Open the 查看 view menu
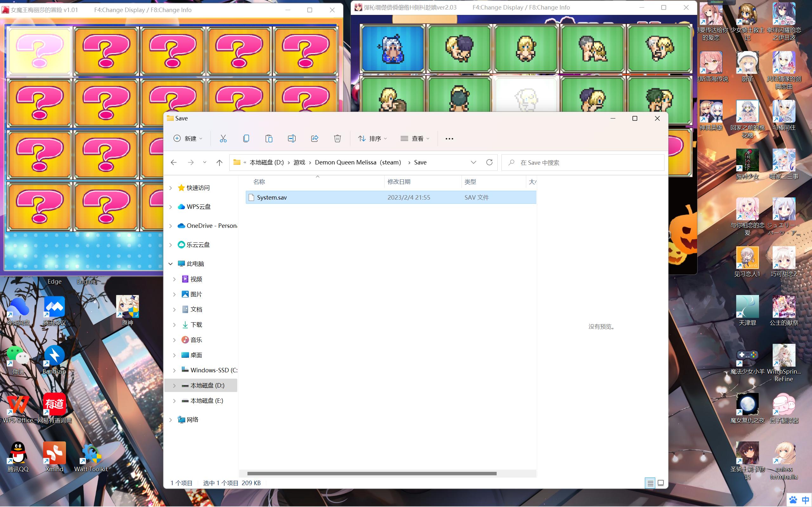The image size is (812, 507). [415, 138]
